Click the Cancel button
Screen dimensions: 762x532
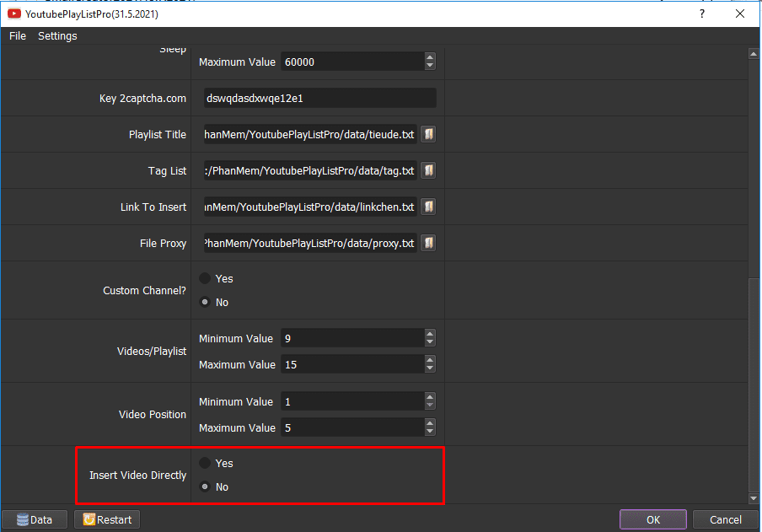(x=726, y=520)
